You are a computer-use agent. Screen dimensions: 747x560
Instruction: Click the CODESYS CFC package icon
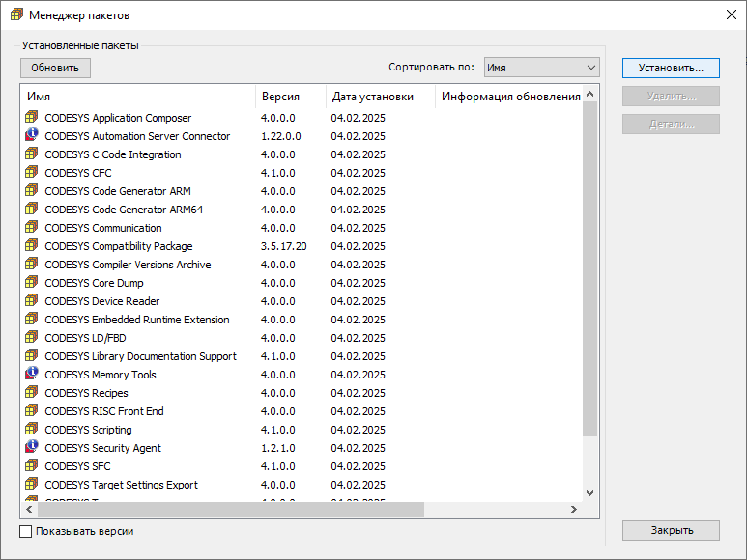tap(32, 173)
